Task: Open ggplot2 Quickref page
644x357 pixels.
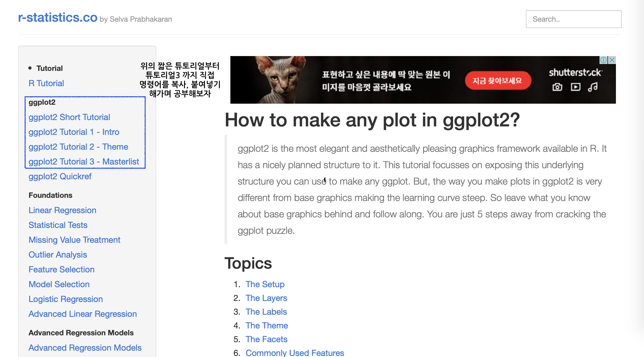Action: tap(60, 176)
